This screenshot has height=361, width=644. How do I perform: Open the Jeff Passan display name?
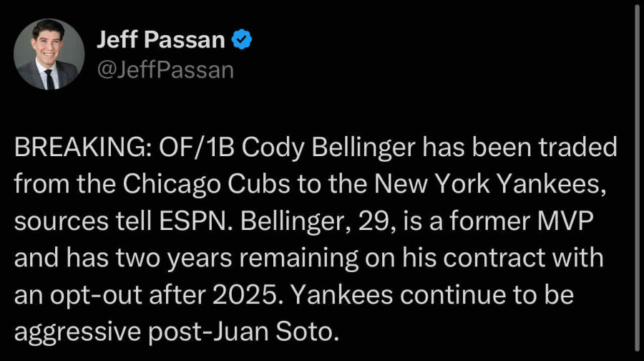pos(161,40)
